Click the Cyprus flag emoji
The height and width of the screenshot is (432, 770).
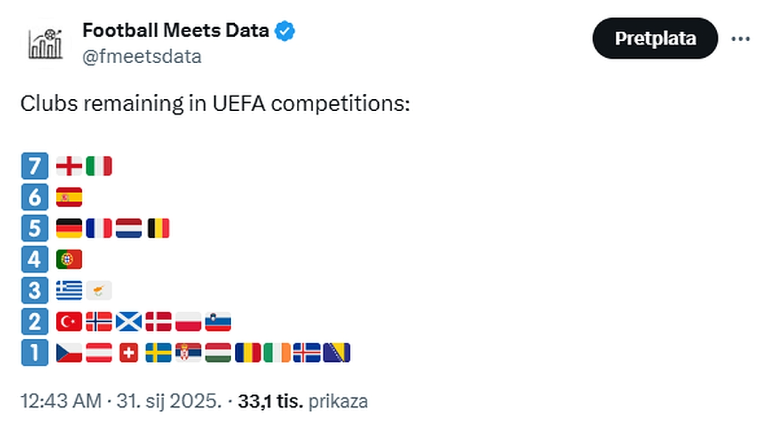(x=99, y=290)
